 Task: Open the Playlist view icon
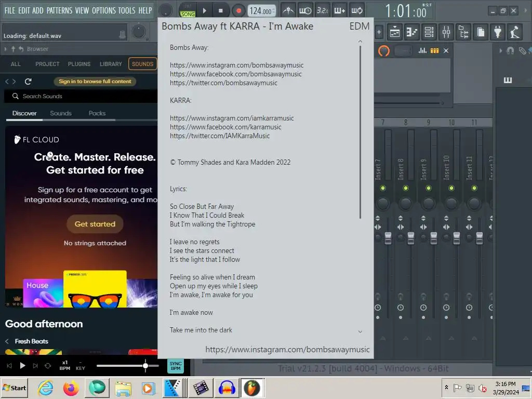(x=395, y=32)
